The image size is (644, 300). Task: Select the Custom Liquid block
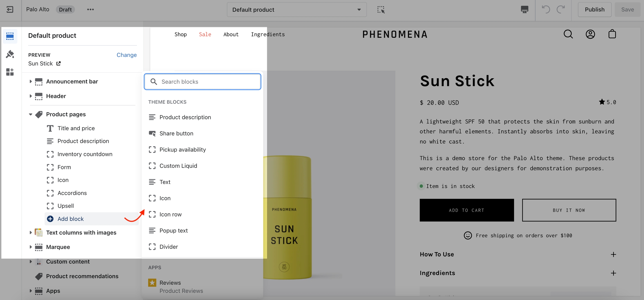click(x=178, y=166)
